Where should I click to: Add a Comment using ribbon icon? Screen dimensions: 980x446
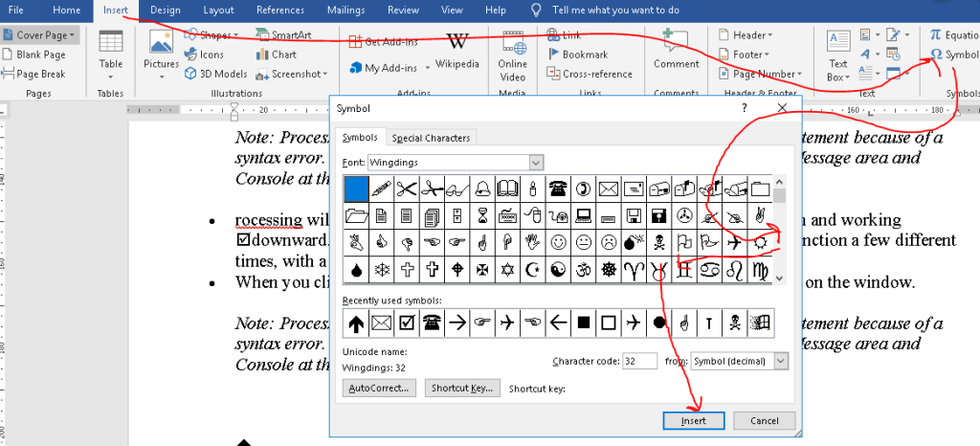click(x=676, y=44)
